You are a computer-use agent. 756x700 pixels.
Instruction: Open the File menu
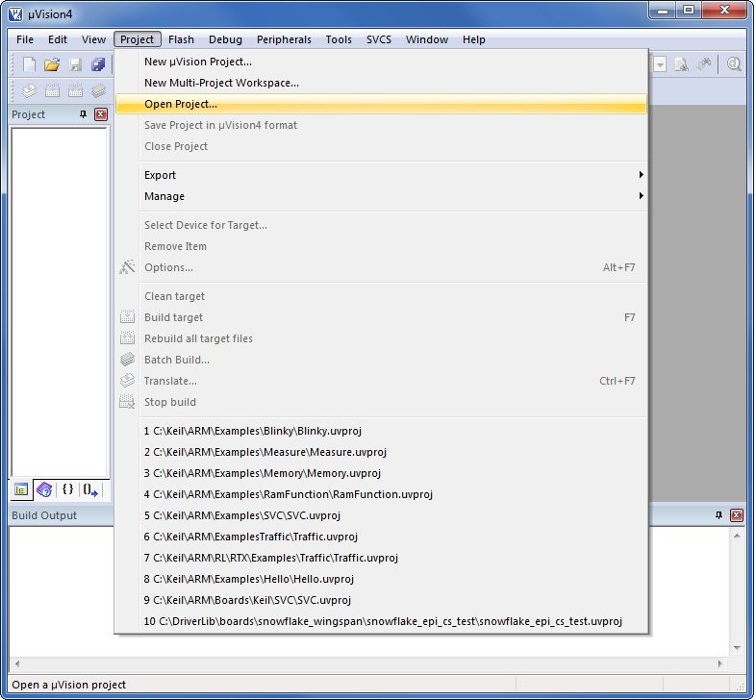click(x=25, y=39)
